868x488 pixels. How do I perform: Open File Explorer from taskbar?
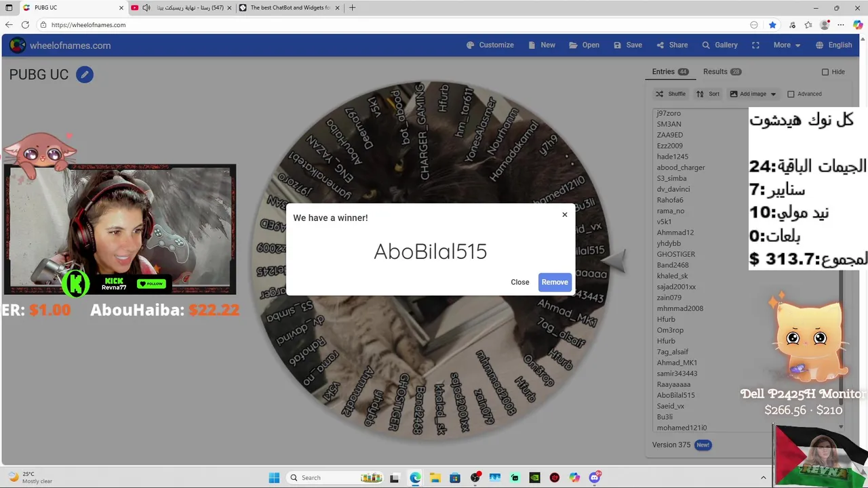click(435, 478)
